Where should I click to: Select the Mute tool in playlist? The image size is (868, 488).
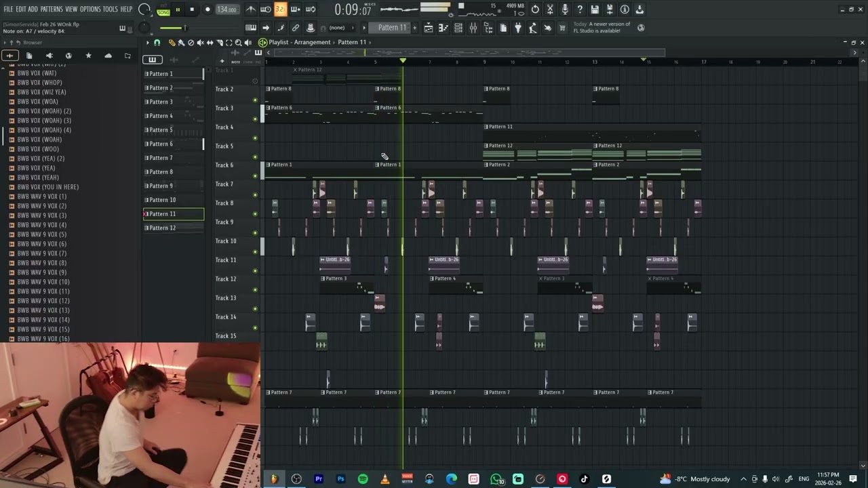pyautogui.click(x=200, y=43)
